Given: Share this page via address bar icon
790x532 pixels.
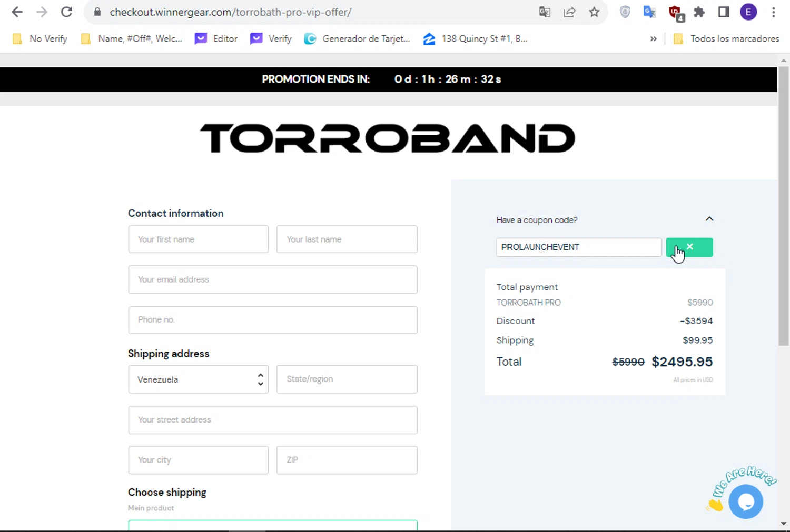Looking at the screenshot, I should pyautogui.click(x=569, y=12).
